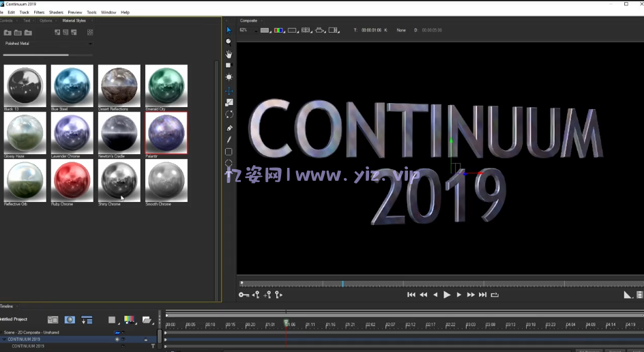Screen dimensions: 644x352
Task: Click the layout windows icon in Timeline panel
Action: [53, 319]
